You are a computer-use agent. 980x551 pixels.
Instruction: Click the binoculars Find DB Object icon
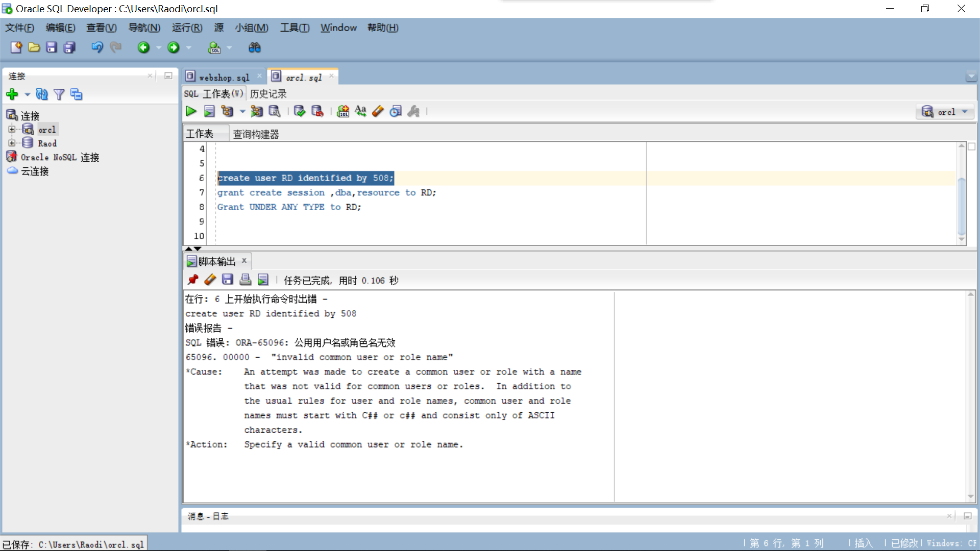pyautogui.click(x=255, y=47)
